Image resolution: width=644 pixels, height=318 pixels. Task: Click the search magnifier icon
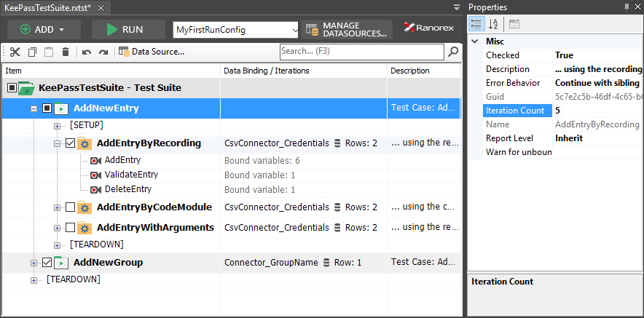click(x=453, y=52)
